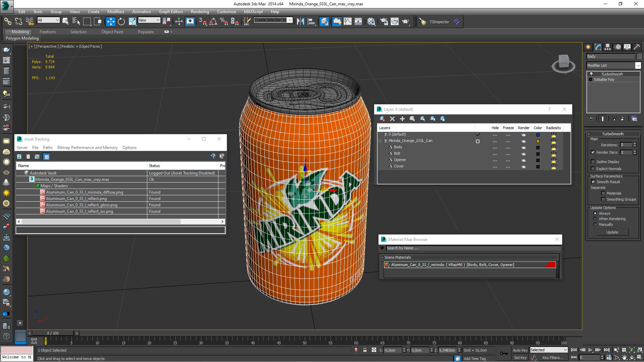This screenshot has height=362, width=644.
Task: Open the Material Editor from toolbar
Action: coord(371,21)
